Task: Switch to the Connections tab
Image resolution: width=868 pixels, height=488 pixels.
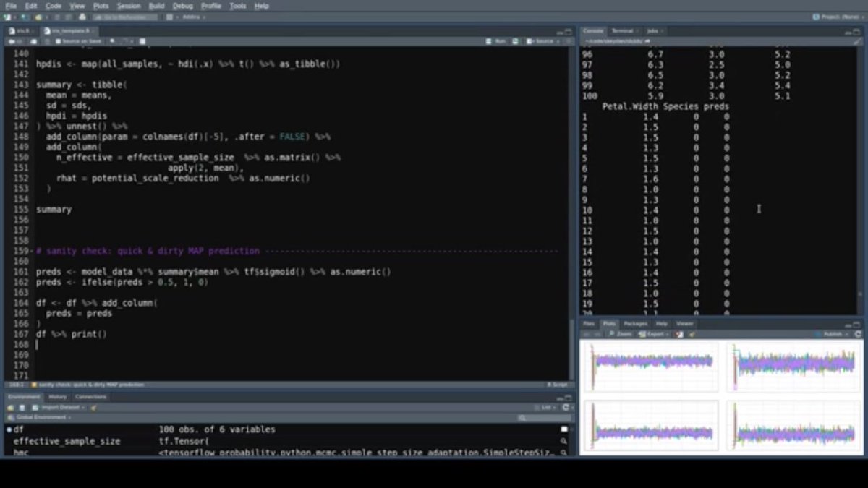Action: [91, 397]
